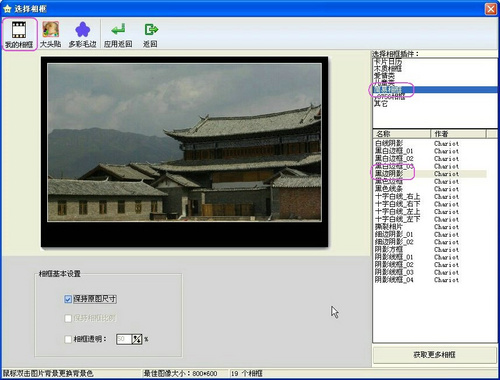The height and width of the screenshot is (380, 500).
Task: Select 常青类 third row in plugin list
Action: coord(384,76)
